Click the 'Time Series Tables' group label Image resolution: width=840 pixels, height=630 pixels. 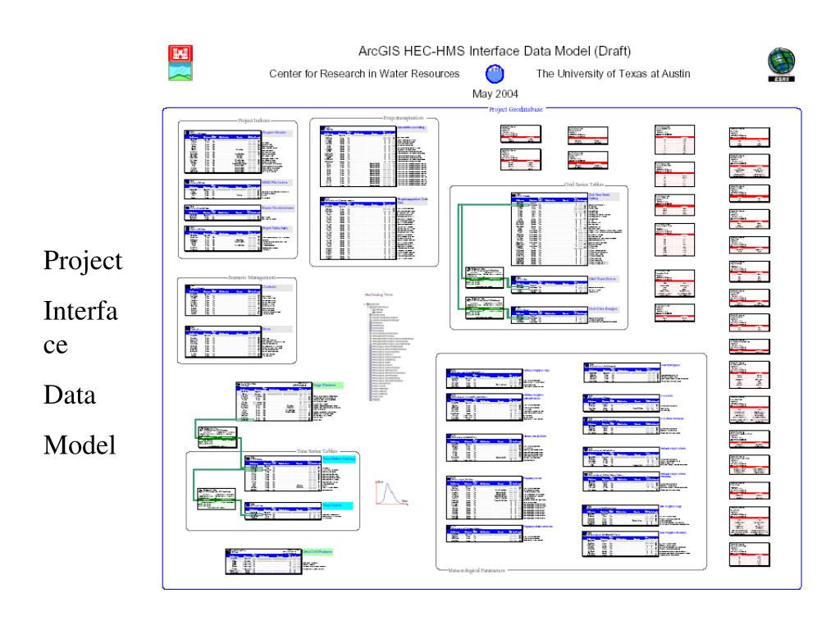[x=317, y=451]
